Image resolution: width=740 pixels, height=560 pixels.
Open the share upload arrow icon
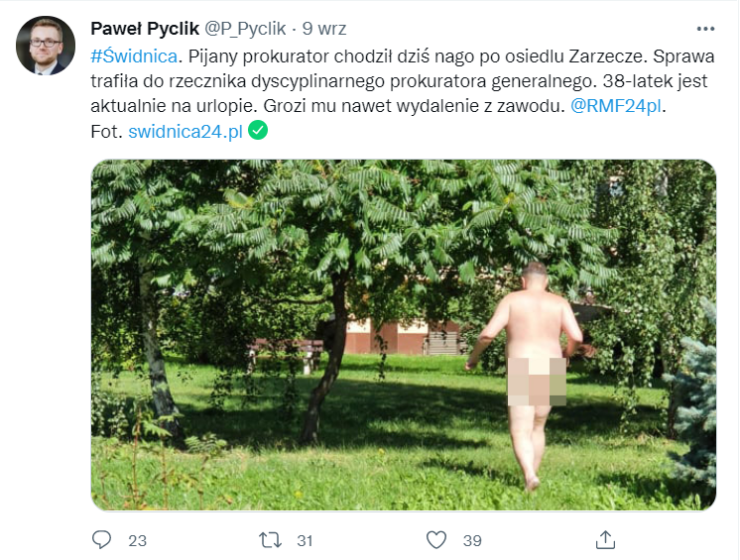(605, 540)
